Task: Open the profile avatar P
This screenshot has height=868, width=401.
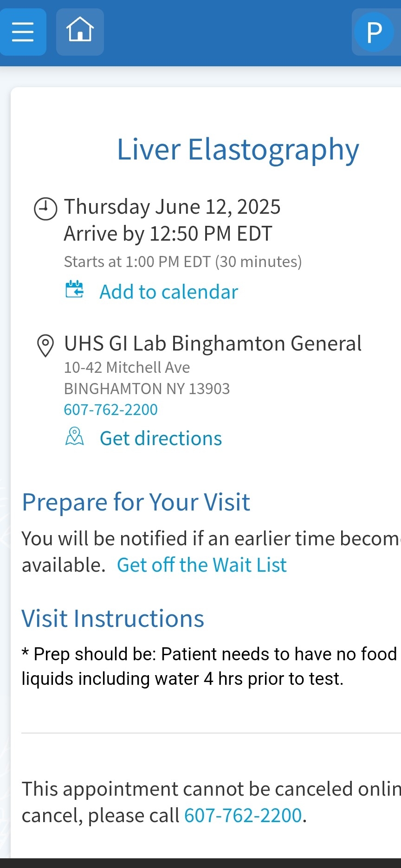Action: pos(374,32)
